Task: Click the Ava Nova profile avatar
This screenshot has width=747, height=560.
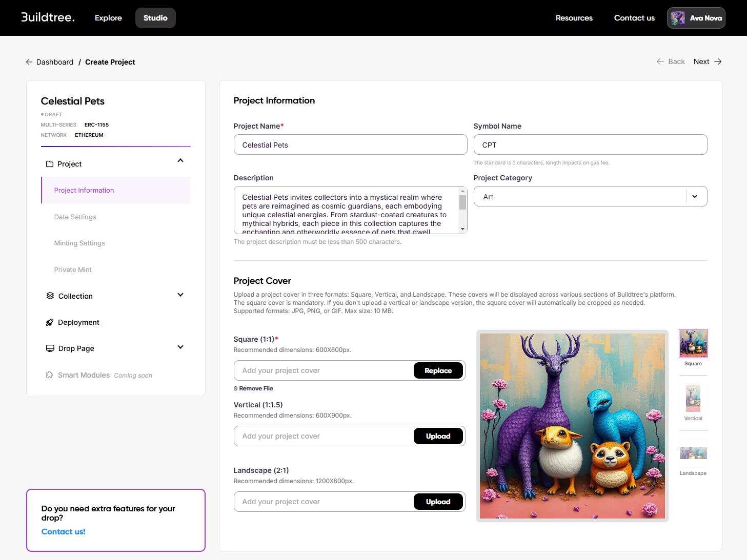Action: tap(678, 18)
